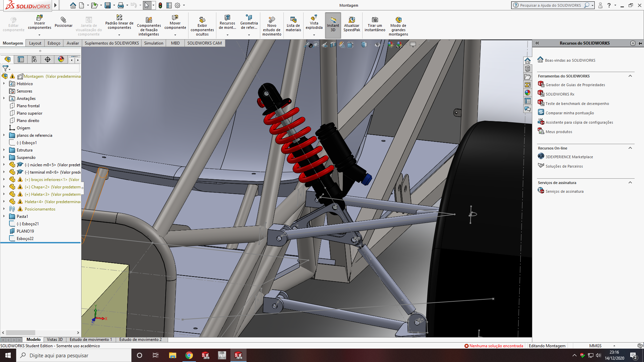Collapse Serviços de assinatura section

pyautogui.click(x=630, y=183)
